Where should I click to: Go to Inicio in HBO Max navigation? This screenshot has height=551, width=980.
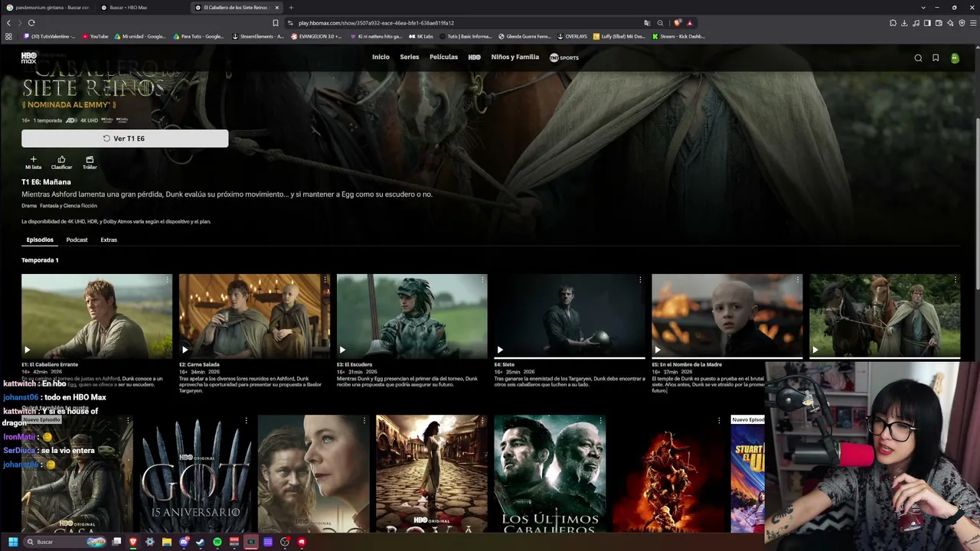[x=381, y=57]
